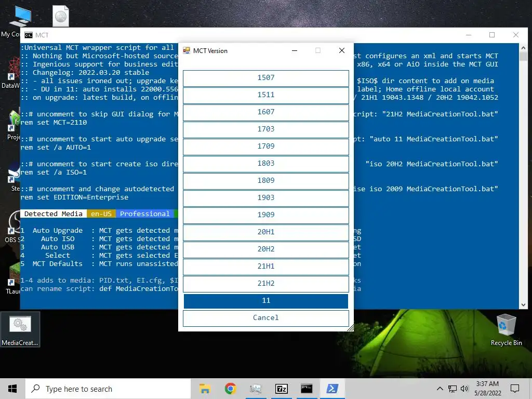Close the MCT Version dialog
532x399 pixels.
pyautogui.click(x=342, y=50)
